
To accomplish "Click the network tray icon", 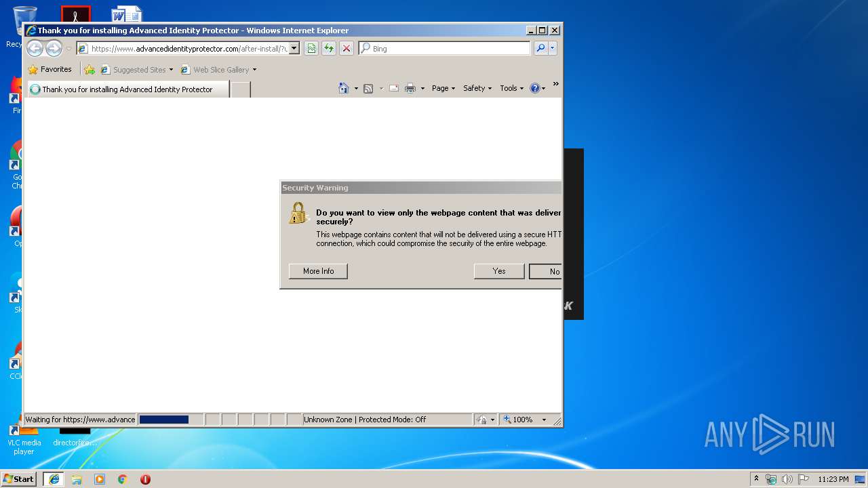I will pos(771,479).
